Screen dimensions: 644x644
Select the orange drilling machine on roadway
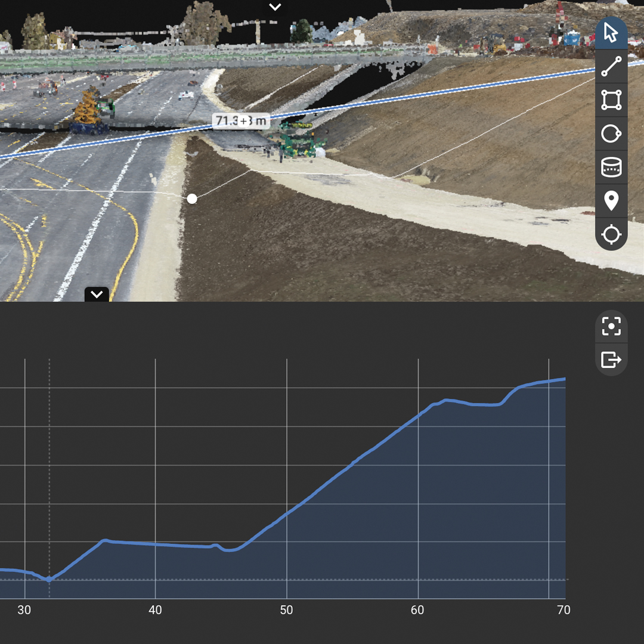tap(89, 112)
